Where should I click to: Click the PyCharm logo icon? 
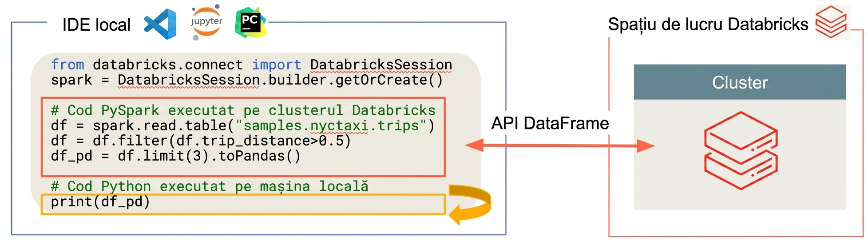click(x=251, y=22)
